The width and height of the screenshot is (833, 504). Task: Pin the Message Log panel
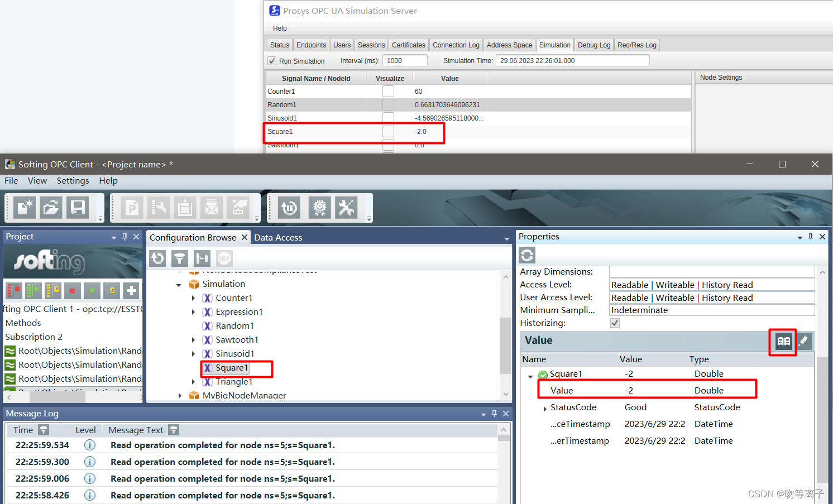pos(494,414)
